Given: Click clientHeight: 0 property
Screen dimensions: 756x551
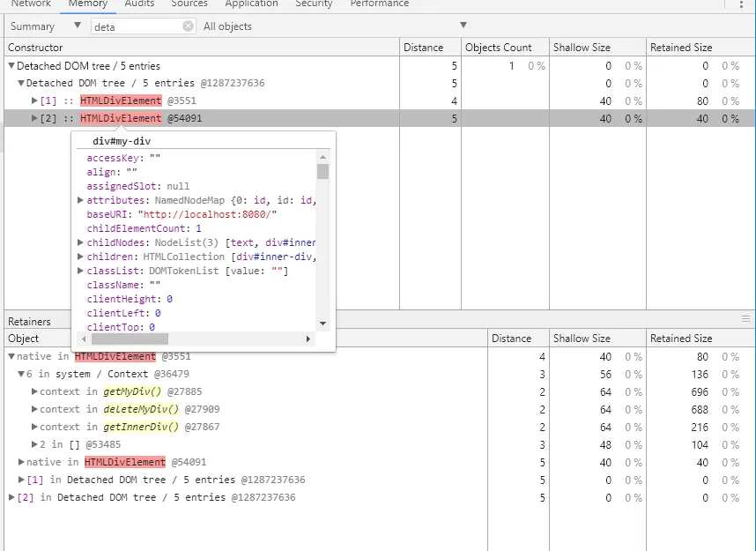Looking at the screenshot, I should pyautogui.click(x=130, y=299).
